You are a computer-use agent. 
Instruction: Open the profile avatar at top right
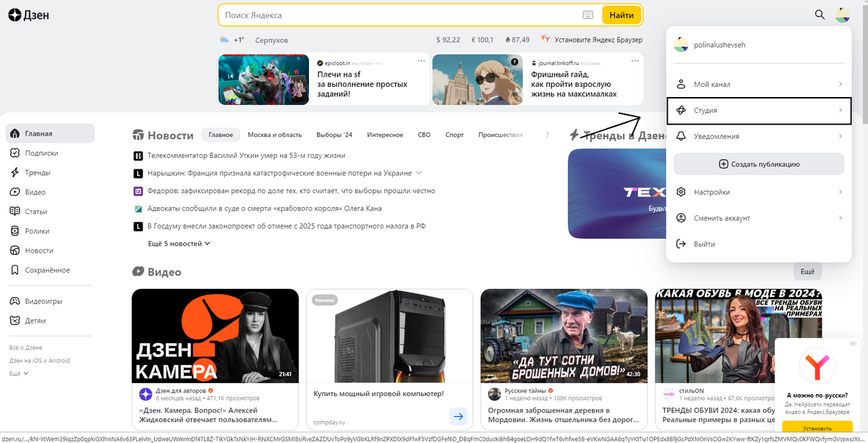point(841,14)
